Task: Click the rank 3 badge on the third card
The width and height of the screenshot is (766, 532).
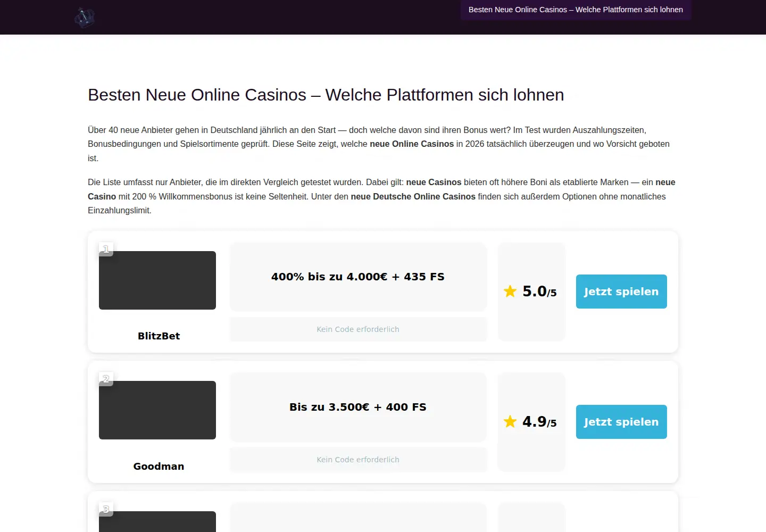Action: point(106,509)
